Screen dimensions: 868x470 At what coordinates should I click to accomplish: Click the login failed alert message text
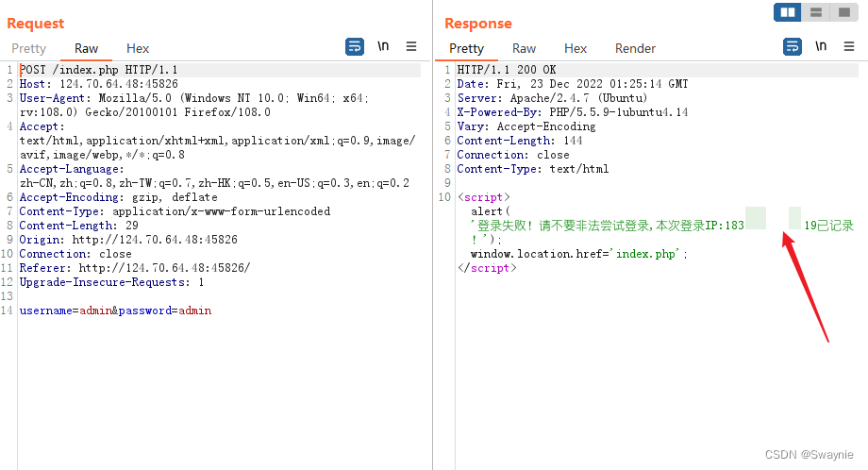point(662,226)
